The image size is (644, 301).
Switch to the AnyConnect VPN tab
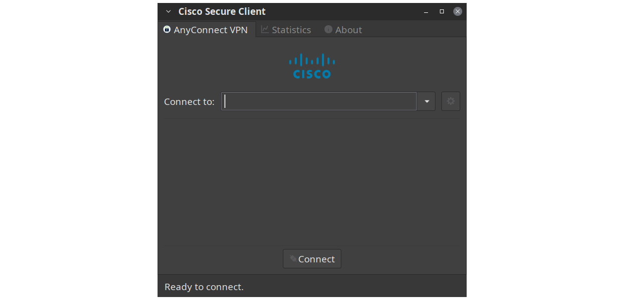pos(207,30)
